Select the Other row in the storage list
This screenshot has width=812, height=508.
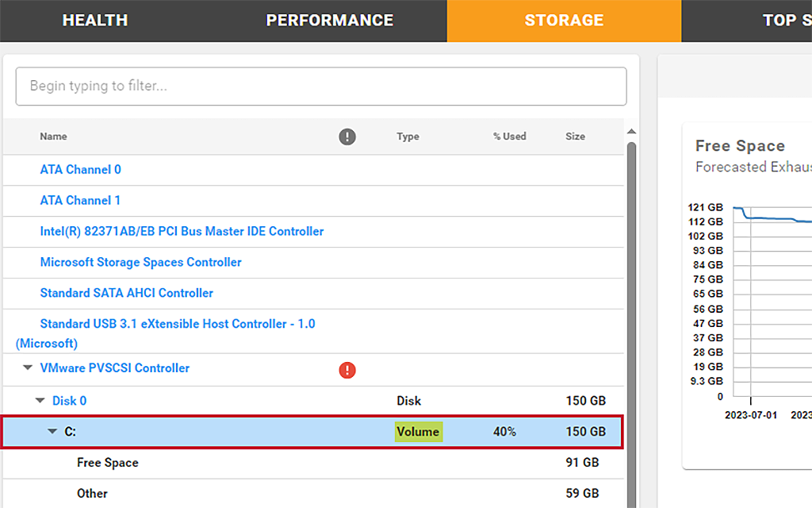click(x=92, y=493)
